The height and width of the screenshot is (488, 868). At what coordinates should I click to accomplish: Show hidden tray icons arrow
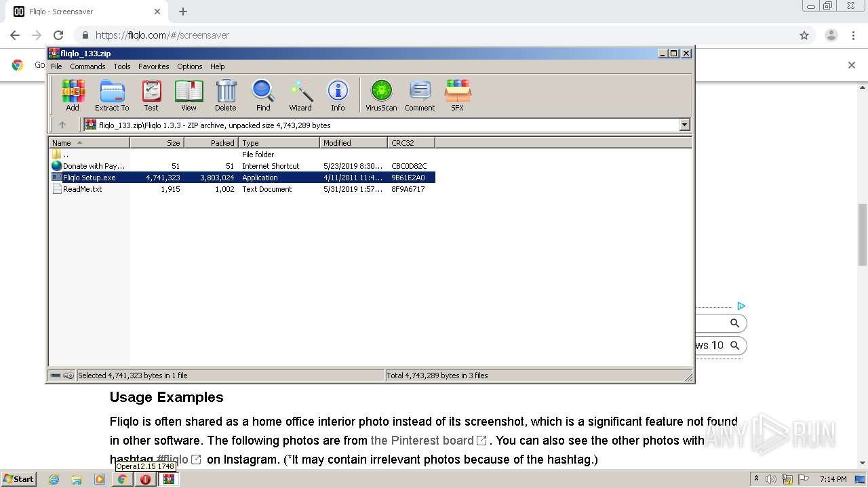point(756,479)
